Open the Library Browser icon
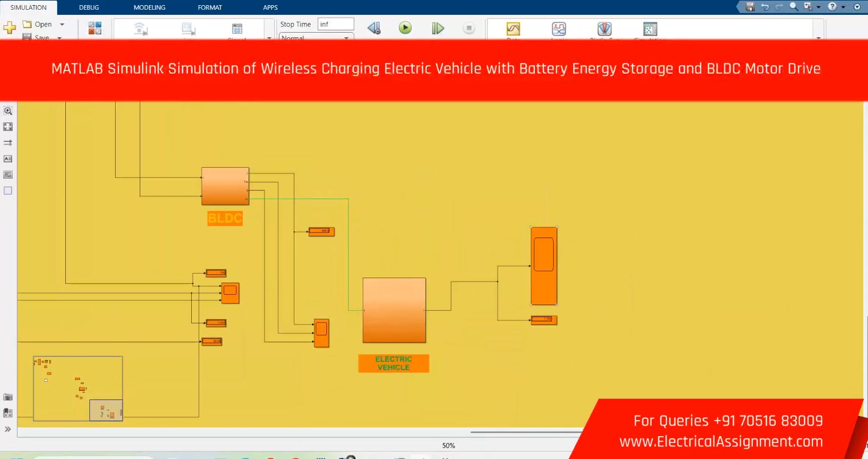This screenshot has width=868, height=459. point(95,28)
